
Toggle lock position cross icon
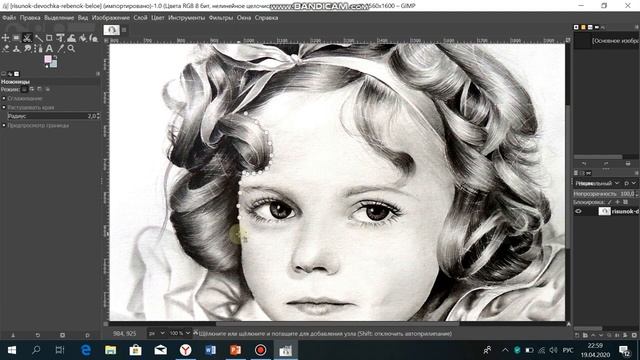click(x=618, y=202)
